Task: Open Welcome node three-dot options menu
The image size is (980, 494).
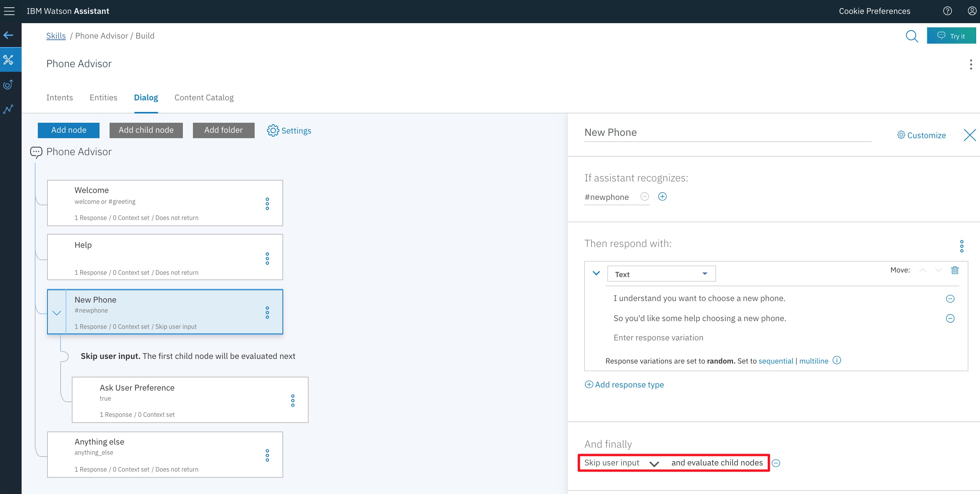Action: [267, 204]
